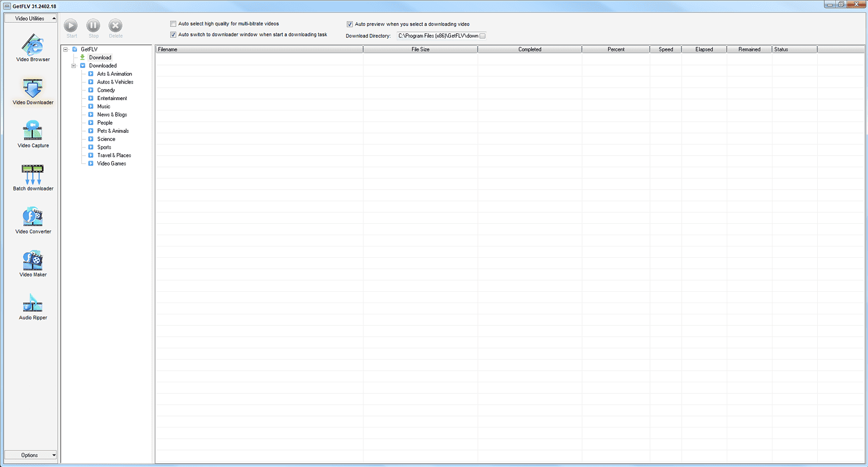This screenshot has width=868, height=467.
Task: Click the Filename column header
Action: 259,49
